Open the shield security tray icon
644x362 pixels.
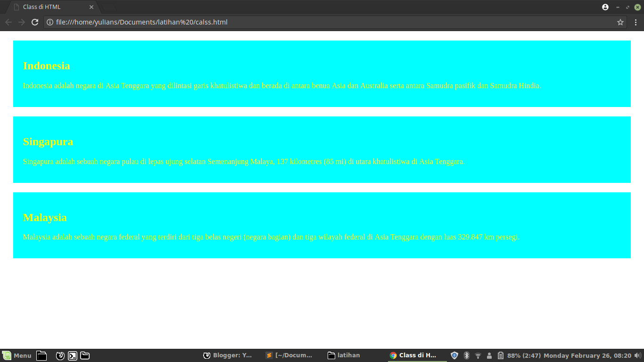coord(454,355)
